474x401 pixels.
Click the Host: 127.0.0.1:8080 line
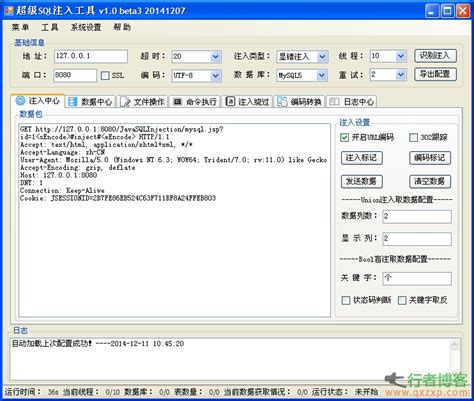click(58, 175)
